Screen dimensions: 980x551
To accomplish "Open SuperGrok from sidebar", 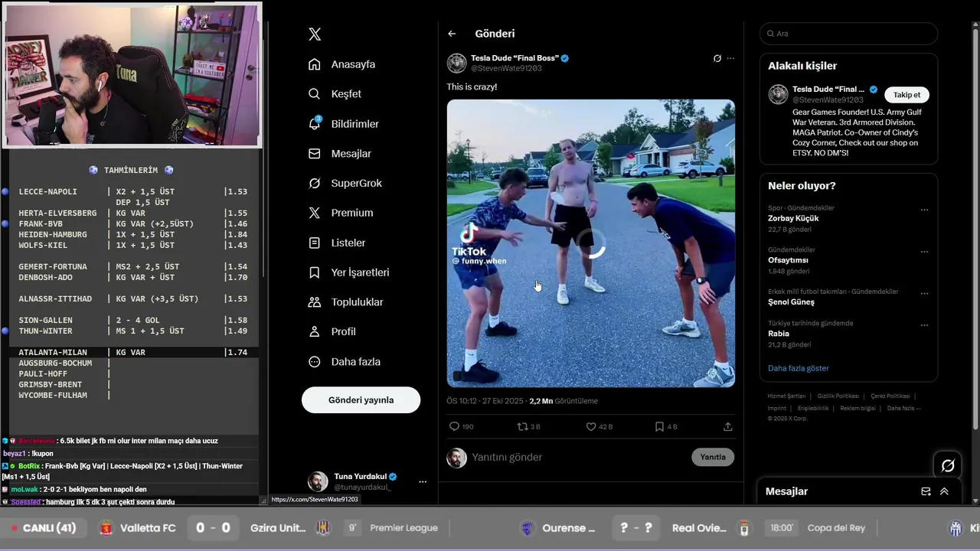I will 345,184.
